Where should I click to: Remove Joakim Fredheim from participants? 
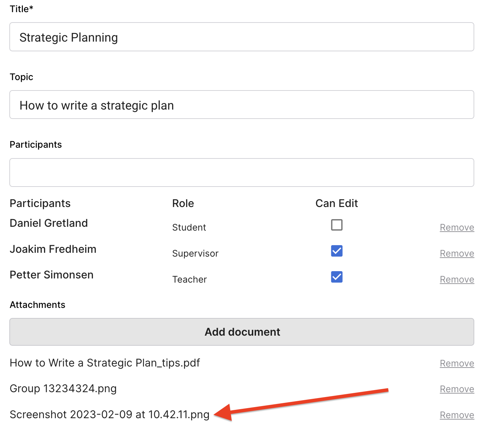coord(457,253)
